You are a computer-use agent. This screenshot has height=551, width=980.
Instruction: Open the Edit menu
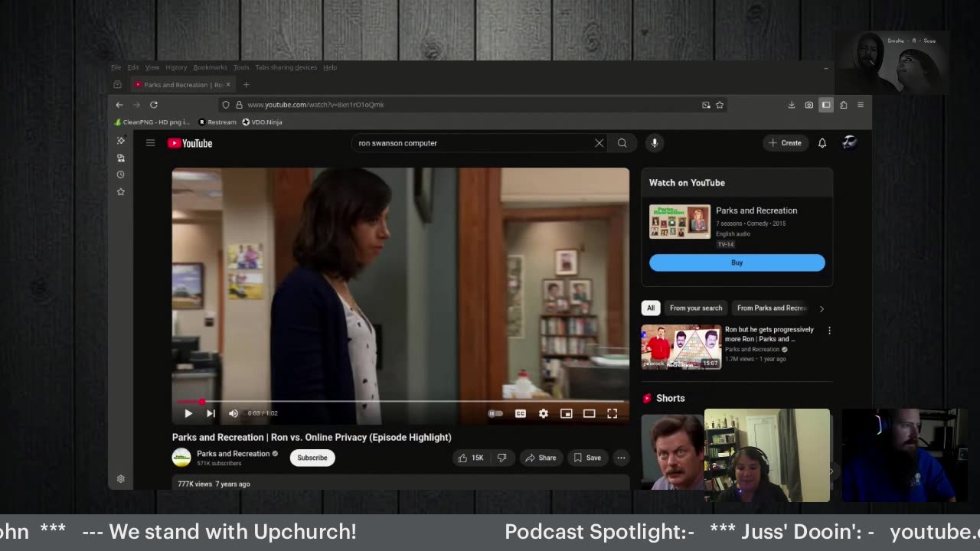(x=133, y=67)
